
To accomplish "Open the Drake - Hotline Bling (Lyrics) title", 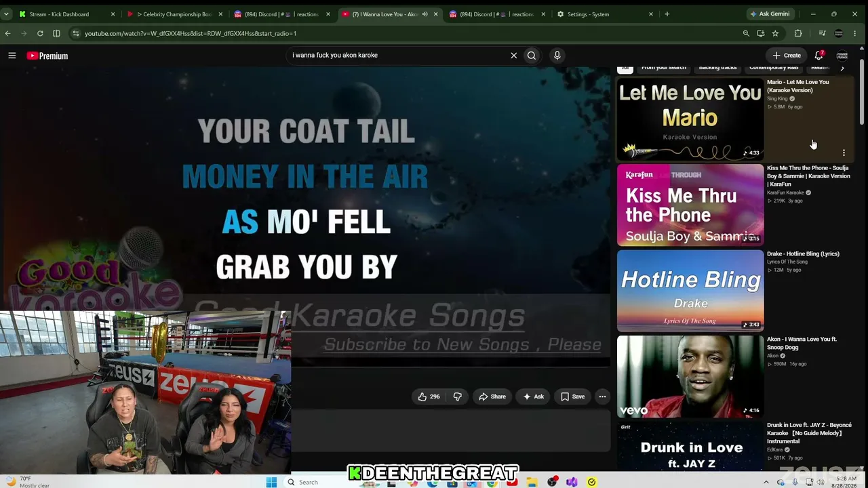I will click(x=803, y=254).
